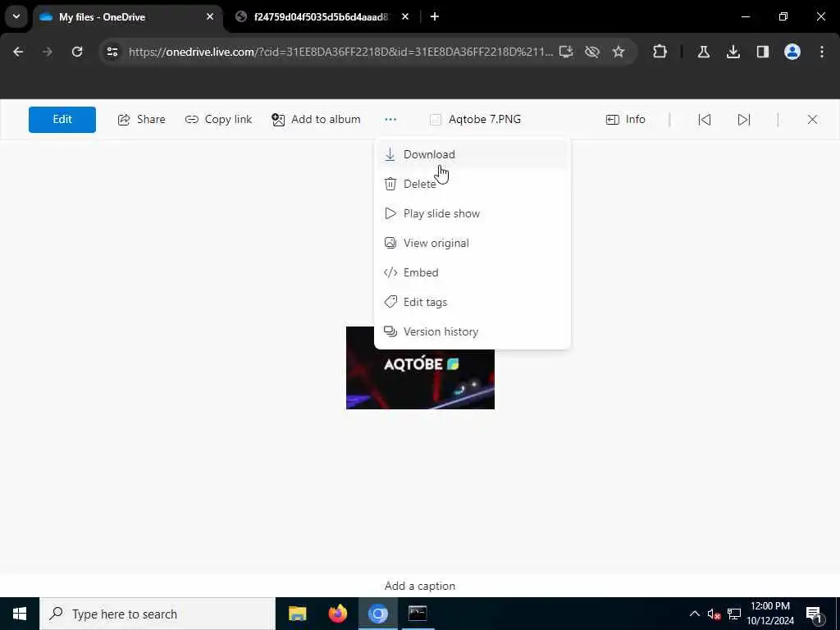Choose View original menu entry

click(472, 243)
